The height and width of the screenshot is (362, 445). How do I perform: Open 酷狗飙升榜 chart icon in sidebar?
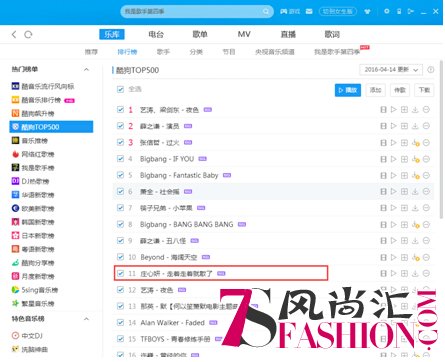[x=15, y=113]
